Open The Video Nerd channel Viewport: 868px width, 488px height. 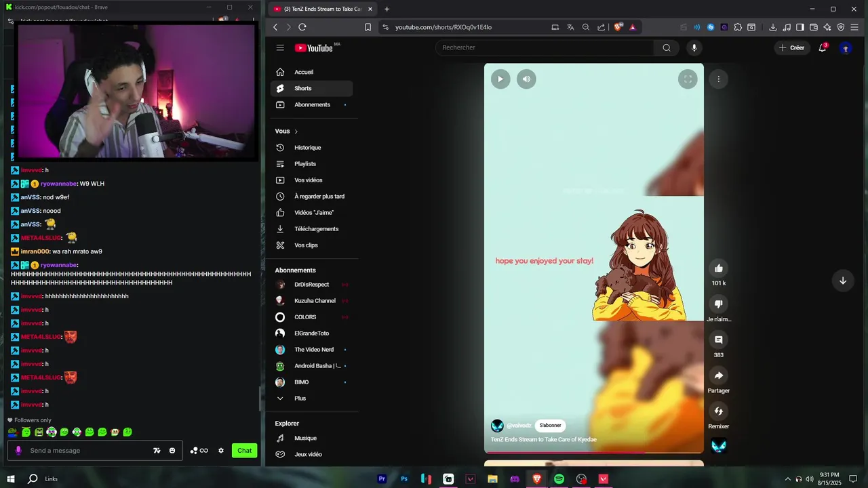pos(311,350)
